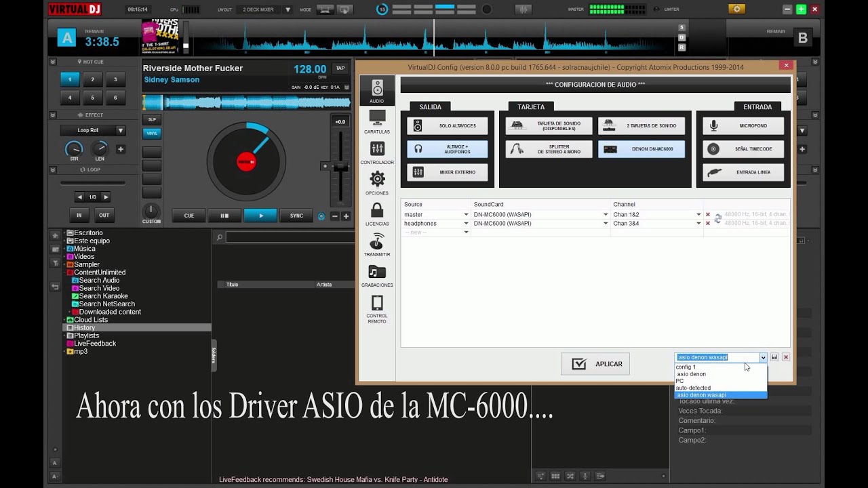868x488 pixels.
Task: Set loop IN point
Action: pos(79,215)
